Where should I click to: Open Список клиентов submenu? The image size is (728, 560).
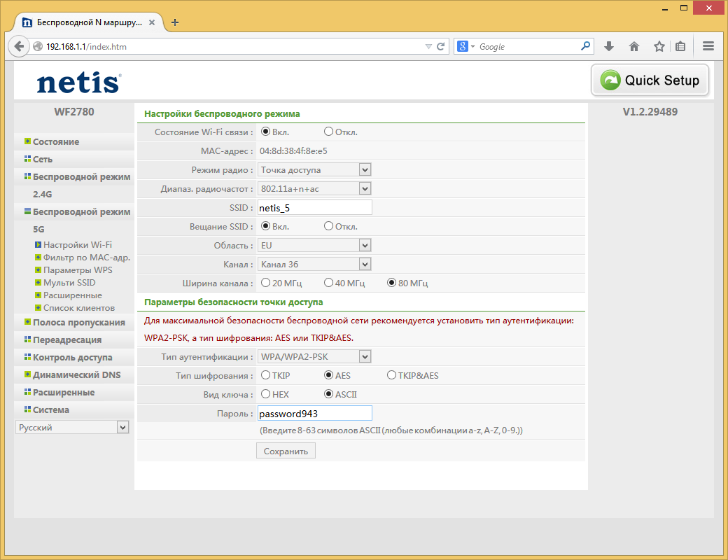tap(79, 308)
